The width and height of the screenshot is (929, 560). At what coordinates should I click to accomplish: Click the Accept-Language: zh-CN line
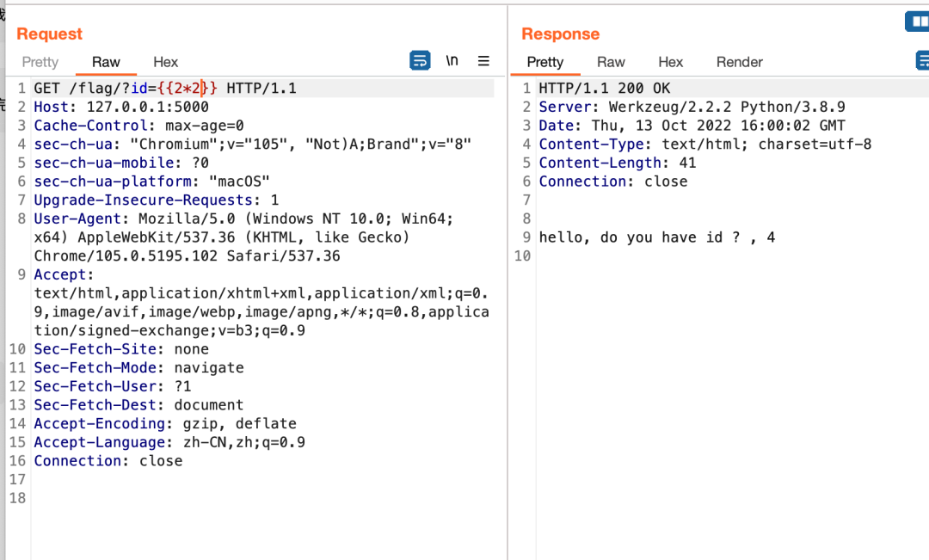click(x=169, y=443)
